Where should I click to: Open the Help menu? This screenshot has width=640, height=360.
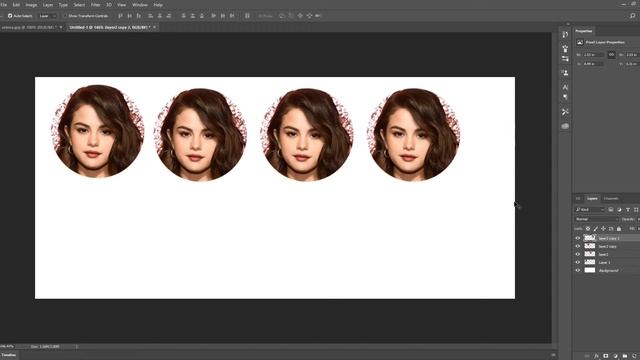click(x=158, y=5)
